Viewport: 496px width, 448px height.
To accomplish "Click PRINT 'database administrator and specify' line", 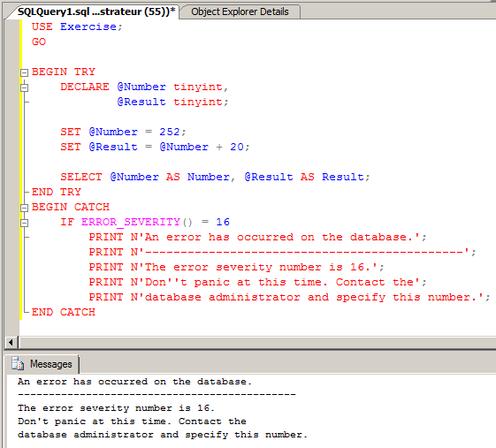I will pyautogui.click(x=289, y=297).
